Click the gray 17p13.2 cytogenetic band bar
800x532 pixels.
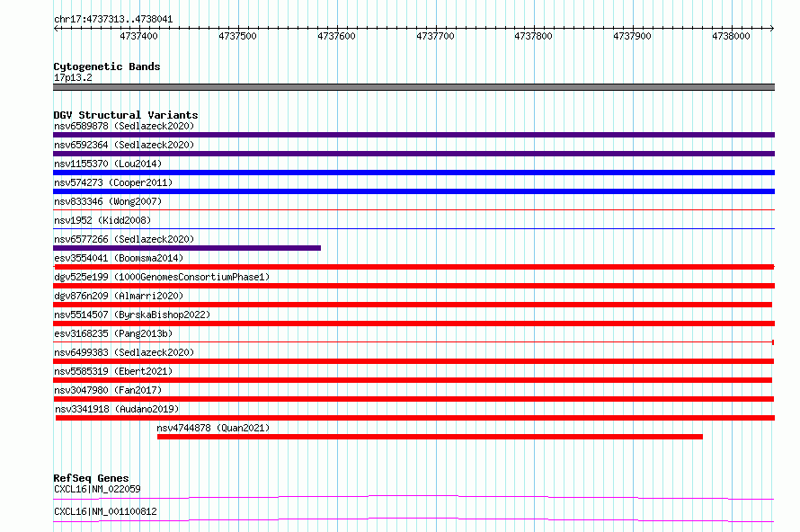[x=413, y=87]
